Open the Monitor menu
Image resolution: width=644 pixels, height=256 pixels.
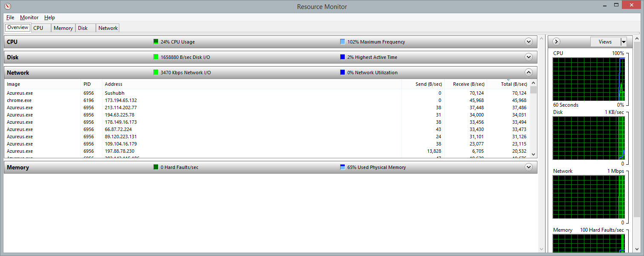click(x=29, y=17)
